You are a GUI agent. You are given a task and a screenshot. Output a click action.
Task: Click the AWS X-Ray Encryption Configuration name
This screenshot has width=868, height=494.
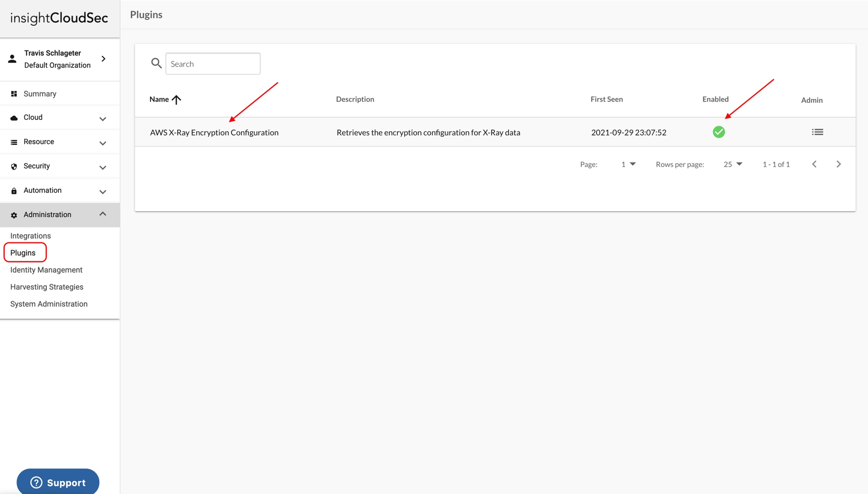pos(214,132)
